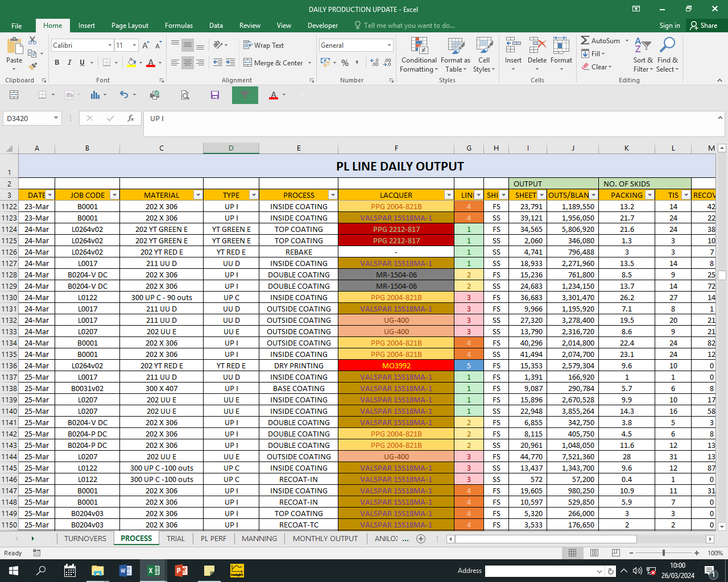This screenshot has width=728, height=582.
Task: Click the Copy icon in Clipboard group
Action: point(32,53)
